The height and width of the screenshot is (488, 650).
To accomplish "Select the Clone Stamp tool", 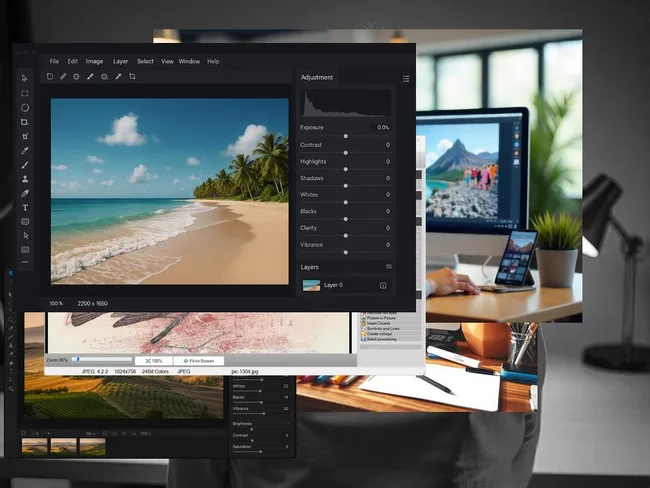I will pyautogui.click(x=25, y=179).
